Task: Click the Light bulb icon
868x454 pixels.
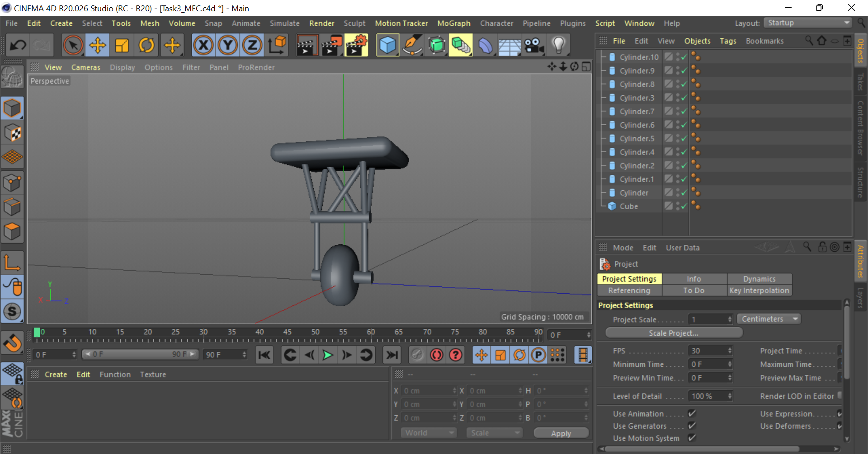Action: point(559,45)
